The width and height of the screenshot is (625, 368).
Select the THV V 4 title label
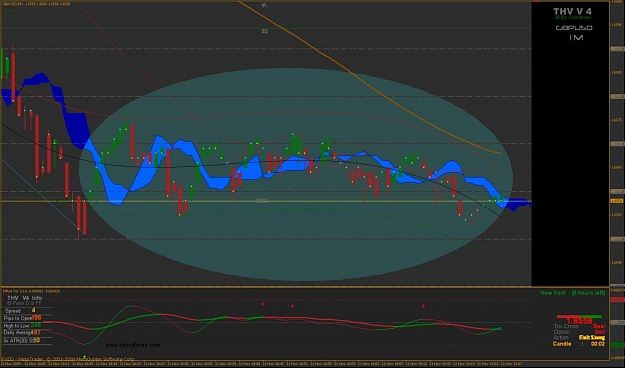(572, 11)
